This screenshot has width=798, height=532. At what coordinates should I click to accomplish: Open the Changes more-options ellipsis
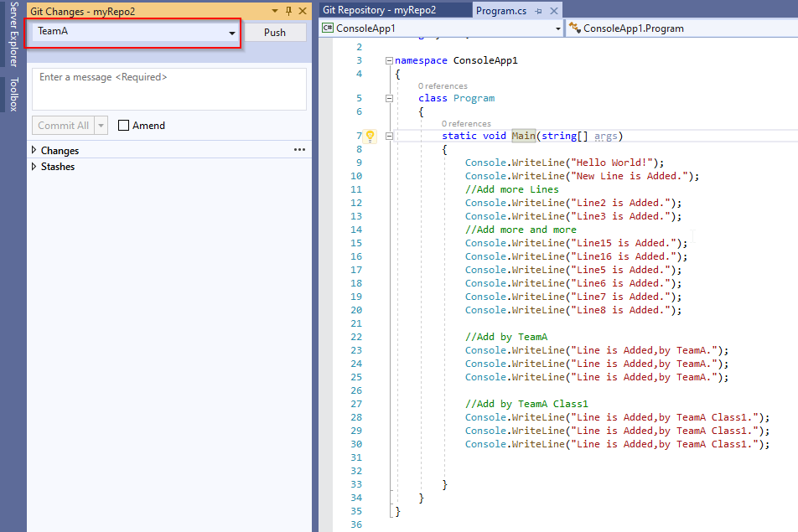[299, 149]
